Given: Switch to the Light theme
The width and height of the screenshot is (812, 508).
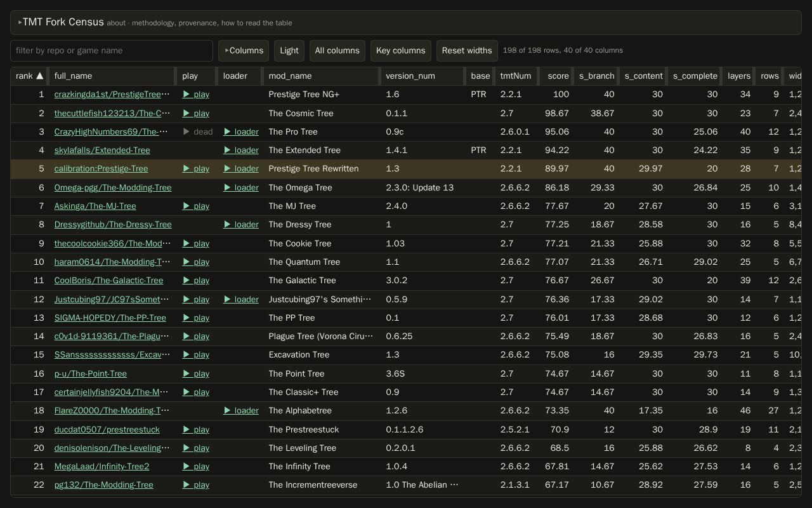Looking at the screenshot, I should [289, 51].
